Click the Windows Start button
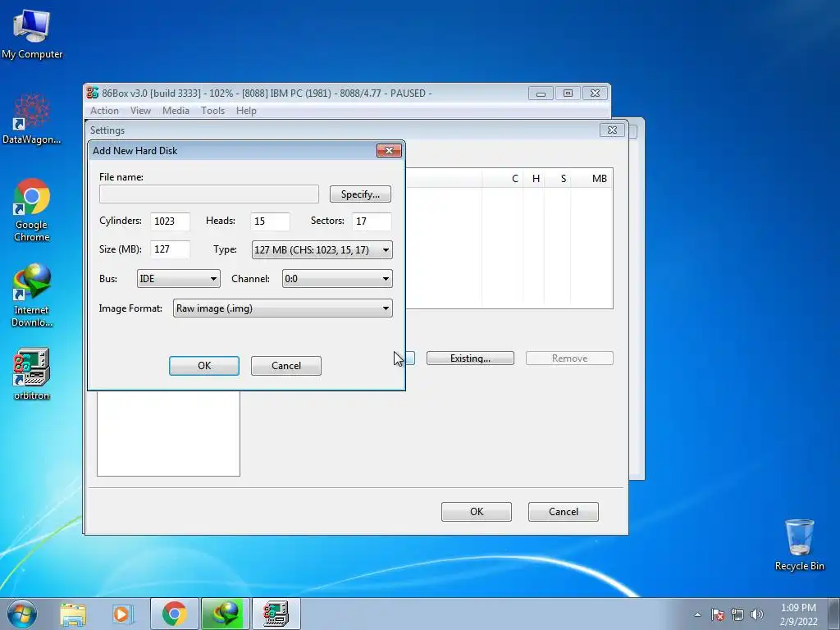 click(22, 614)
